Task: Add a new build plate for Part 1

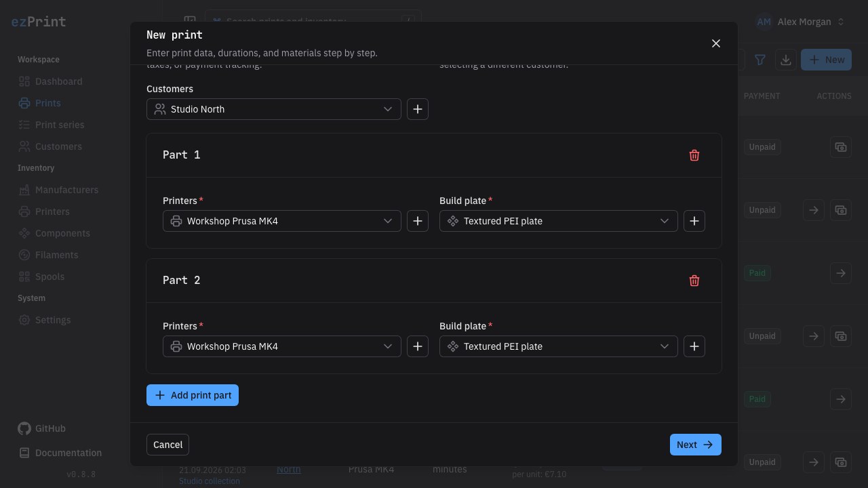Action: (694, 221)
